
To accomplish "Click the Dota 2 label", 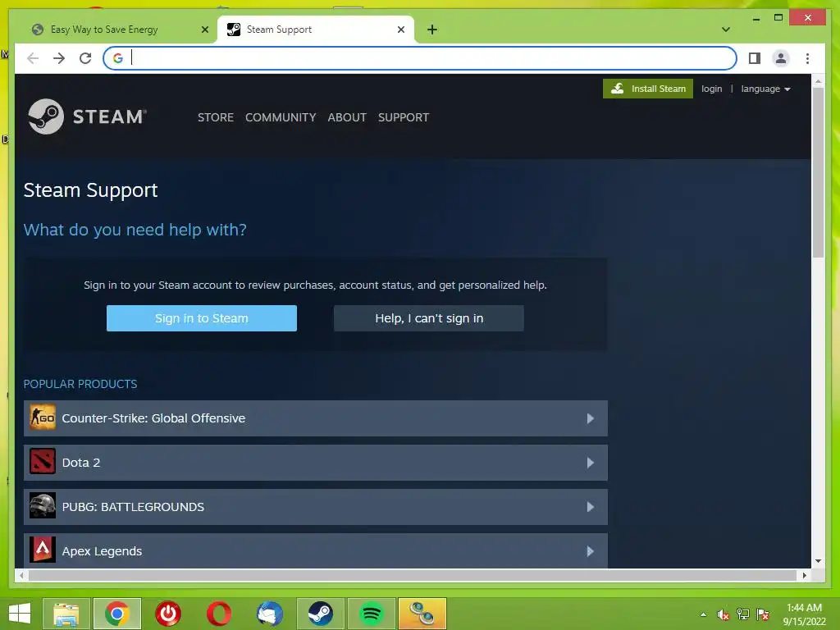I will pos(81,463).
